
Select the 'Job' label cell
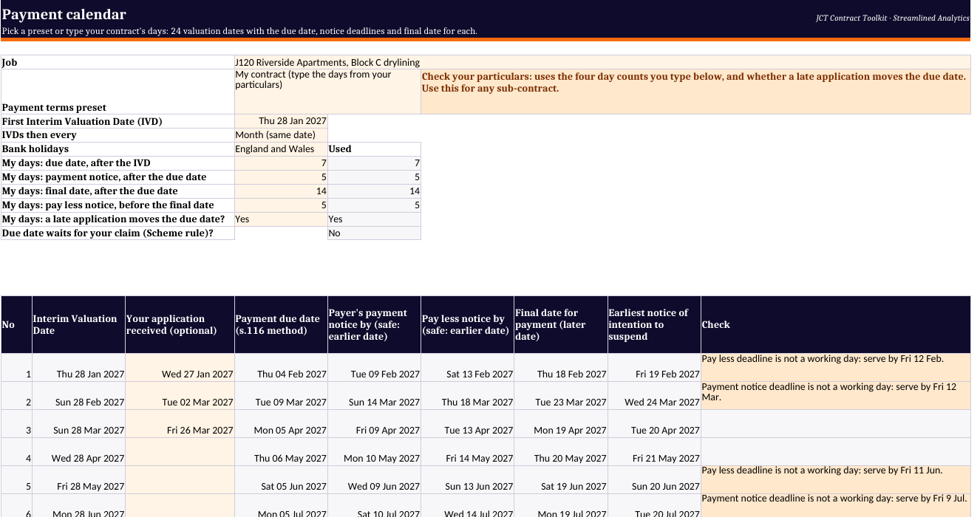tap(118, 62)
